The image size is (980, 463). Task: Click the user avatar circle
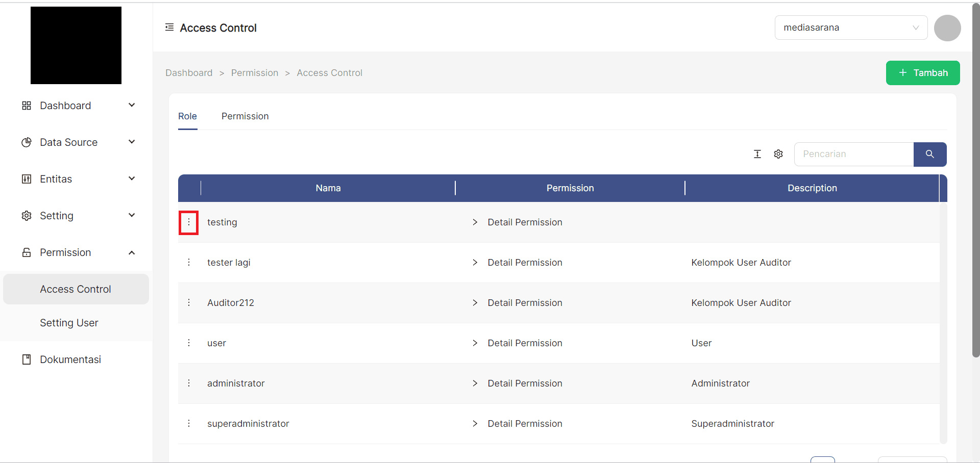coord(947,28)
